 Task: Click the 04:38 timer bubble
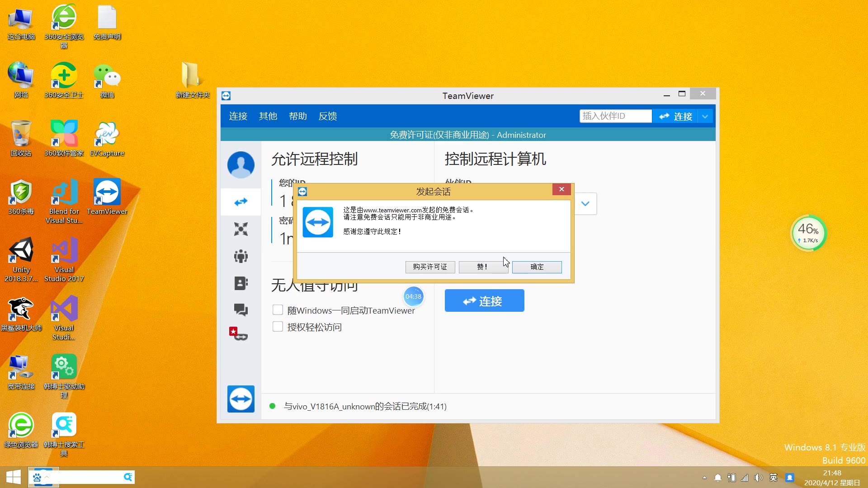click(x=413, y=296)
